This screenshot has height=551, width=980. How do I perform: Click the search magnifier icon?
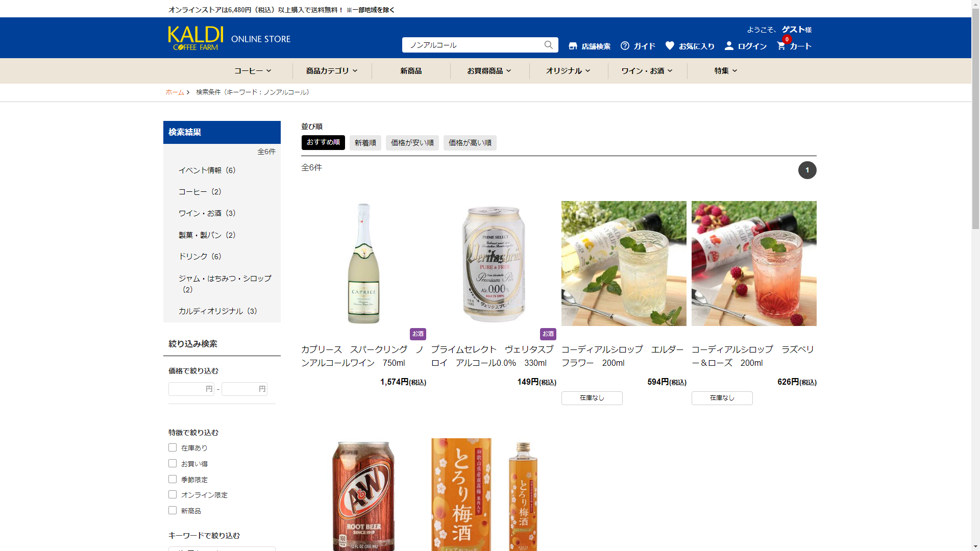(548, 45)
